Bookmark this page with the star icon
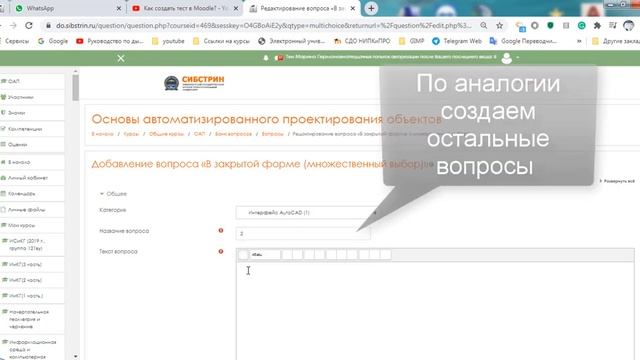The height and width of the screenshot is (360, 640). pyautogui.click(x=499, y=25)
